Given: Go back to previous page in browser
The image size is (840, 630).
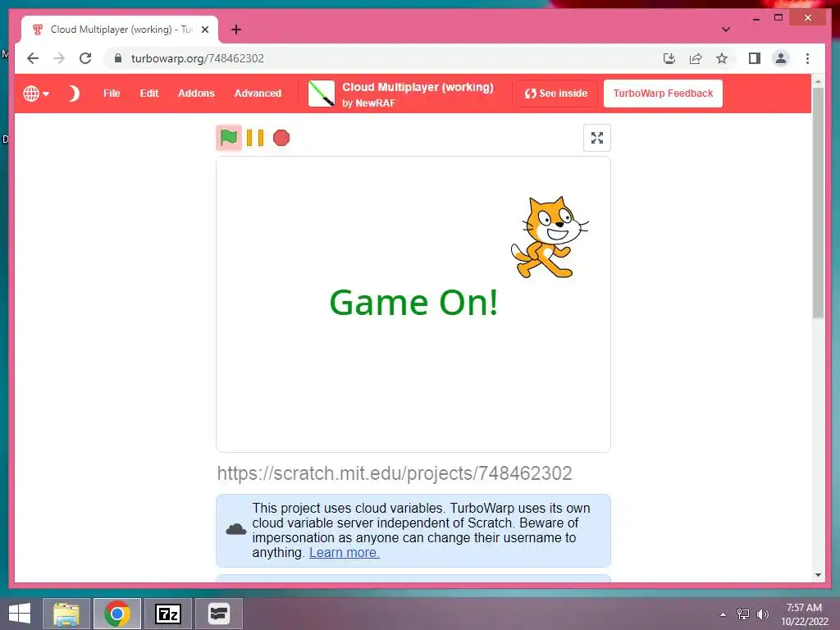Looking at the screenshot, I should click(x=33, y=58).
